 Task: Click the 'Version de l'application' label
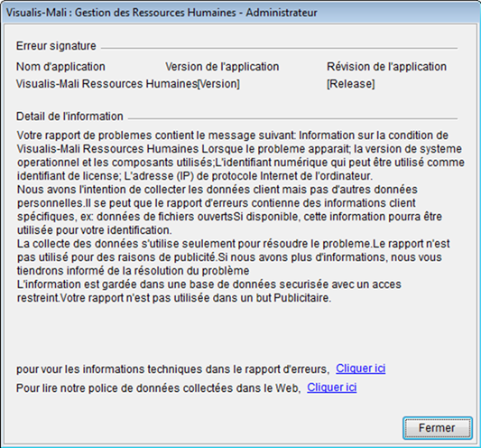(x=222, y=67)
